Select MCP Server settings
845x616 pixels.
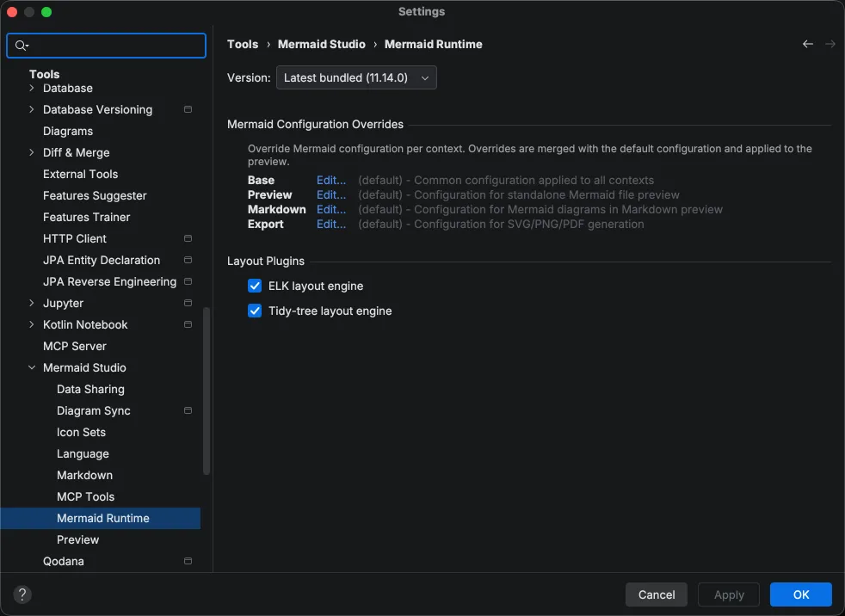pos(74,346)
